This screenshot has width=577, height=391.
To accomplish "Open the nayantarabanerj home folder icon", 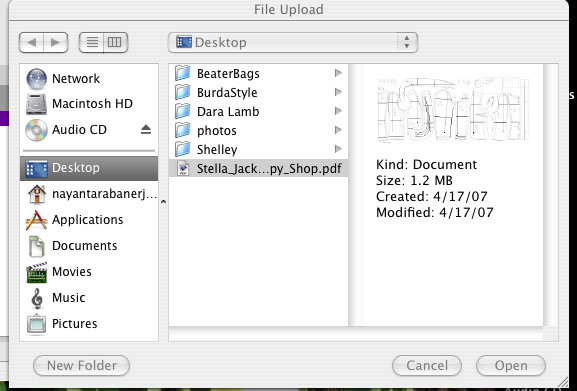I will (x=37, y=194).
